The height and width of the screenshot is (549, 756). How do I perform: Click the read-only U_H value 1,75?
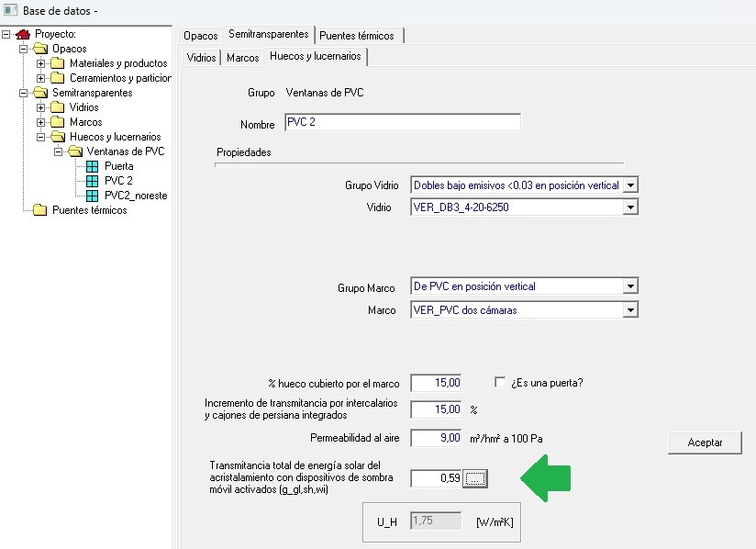point(436,521)
